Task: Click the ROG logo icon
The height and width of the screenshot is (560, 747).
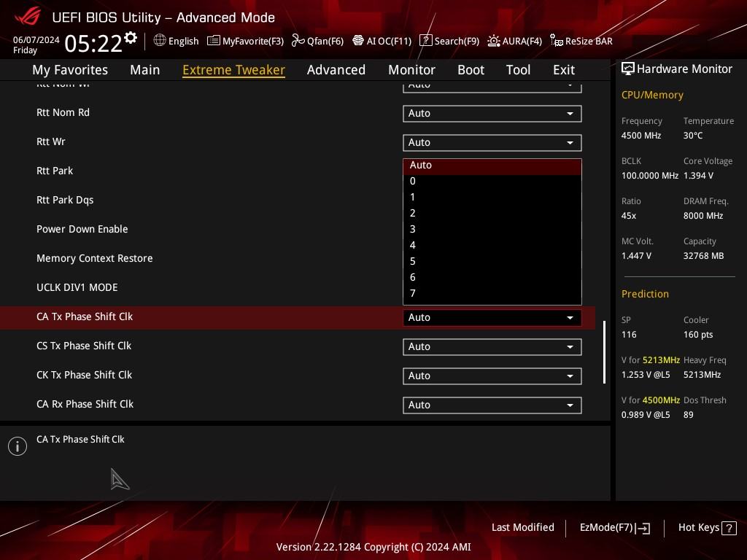Action: [28, 17]
